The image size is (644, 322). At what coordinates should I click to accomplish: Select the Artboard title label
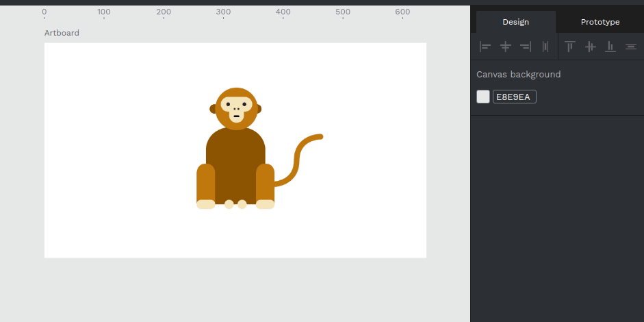(x=62, y=33)
